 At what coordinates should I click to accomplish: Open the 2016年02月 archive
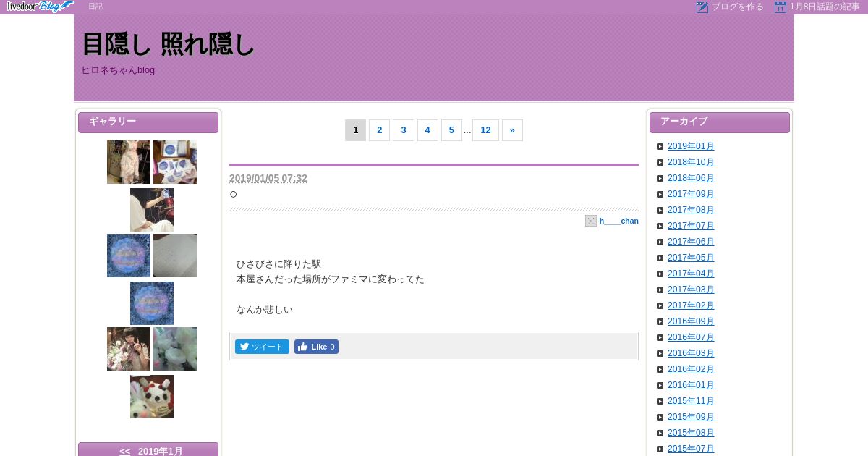691,369
